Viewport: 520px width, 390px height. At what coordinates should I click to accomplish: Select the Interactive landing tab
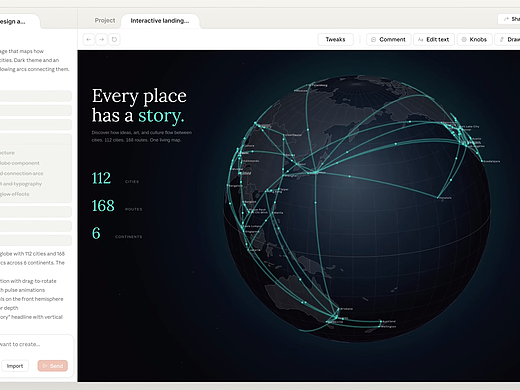click(160, 21)
